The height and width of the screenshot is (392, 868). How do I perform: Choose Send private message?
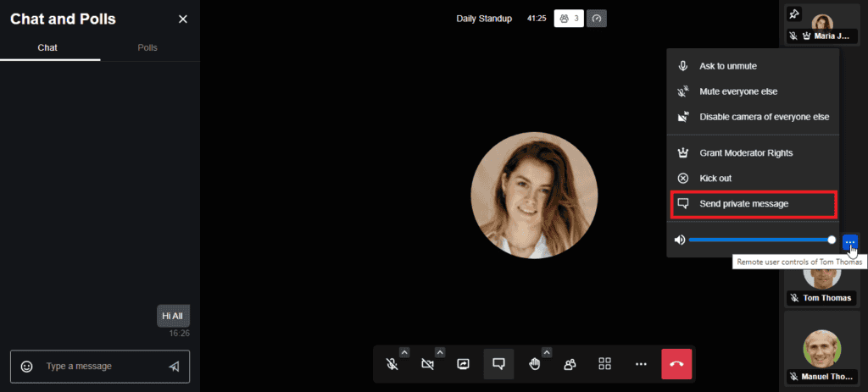click(x=753, y=203)
